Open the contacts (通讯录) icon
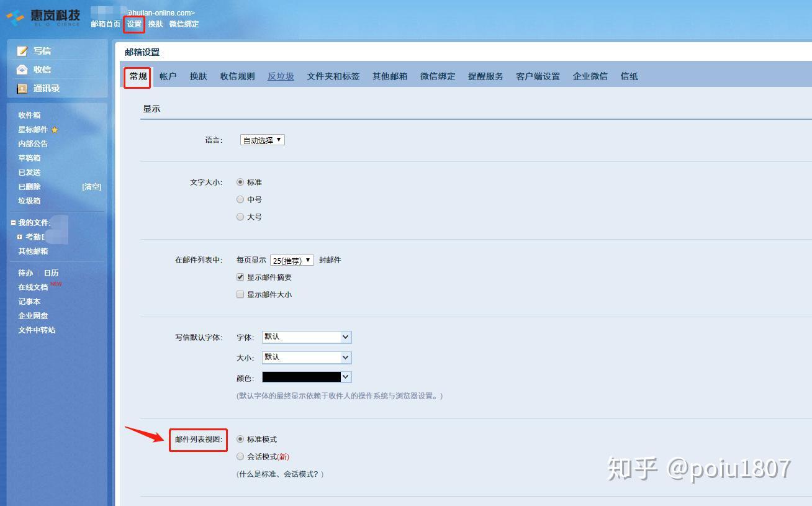This screenshot has height=506, width=812. coord(22,88)
